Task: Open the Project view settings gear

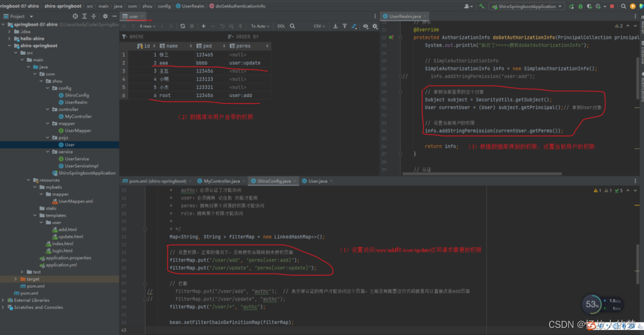Action: click(105, 16)
